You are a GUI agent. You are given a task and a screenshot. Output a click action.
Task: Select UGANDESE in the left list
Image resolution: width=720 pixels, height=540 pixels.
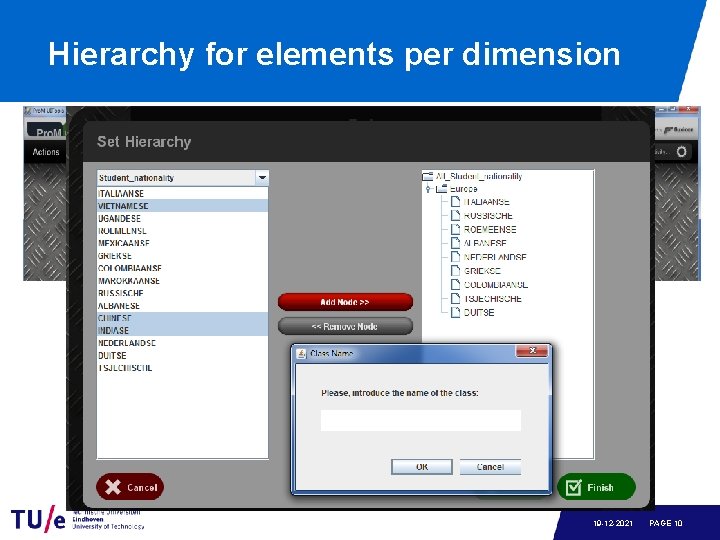182,219
